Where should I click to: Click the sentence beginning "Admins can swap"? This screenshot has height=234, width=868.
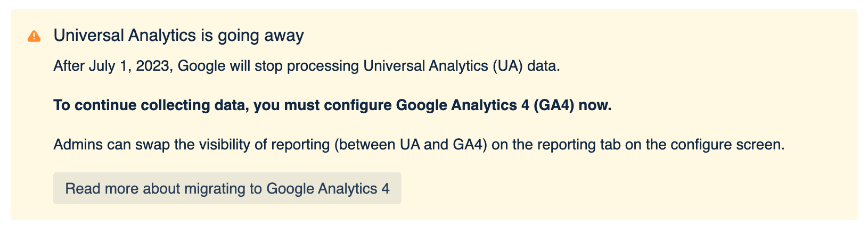pyautogui.click(x=419, y=145)
